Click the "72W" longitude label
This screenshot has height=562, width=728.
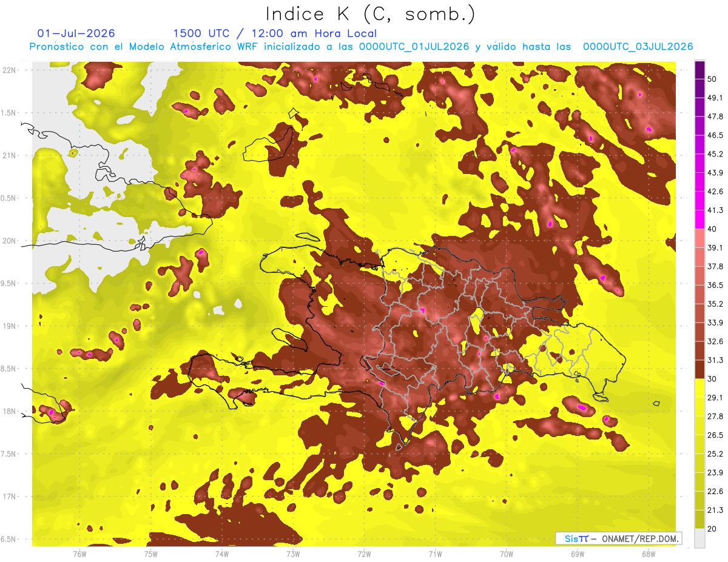(x=364, y=553)
